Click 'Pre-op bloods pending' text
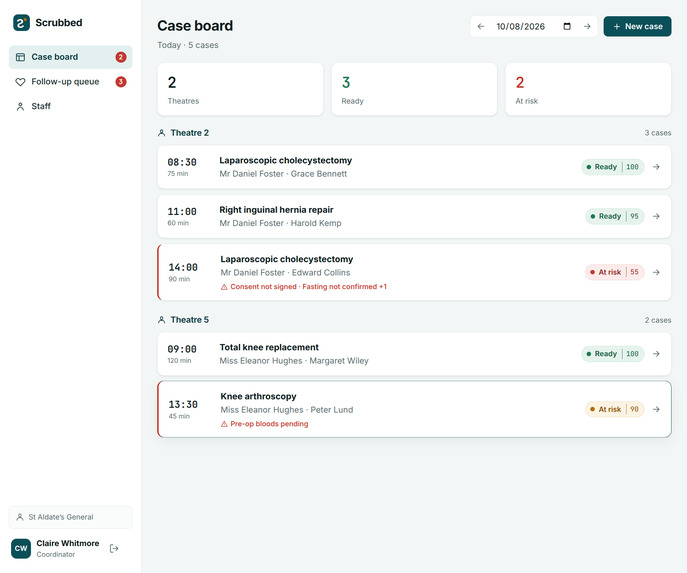Image resolution: width=687 pixels, height=573 pixels. pyautogui.click(x=269, y=424)
